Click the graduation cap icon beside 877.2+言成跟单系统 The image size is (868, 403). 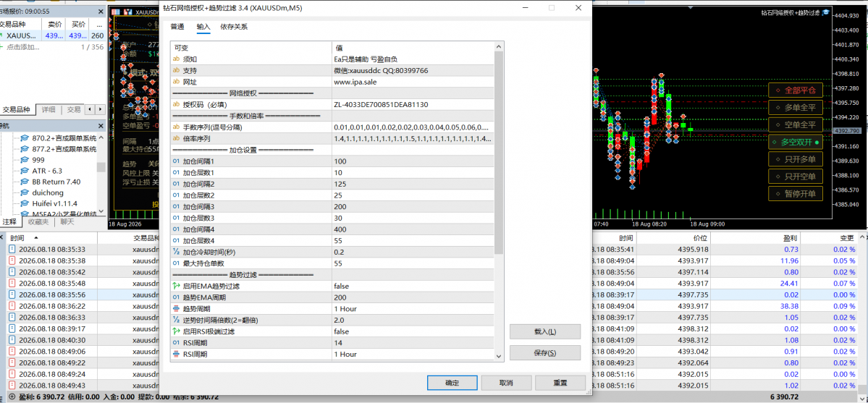[x=25, y=149]
